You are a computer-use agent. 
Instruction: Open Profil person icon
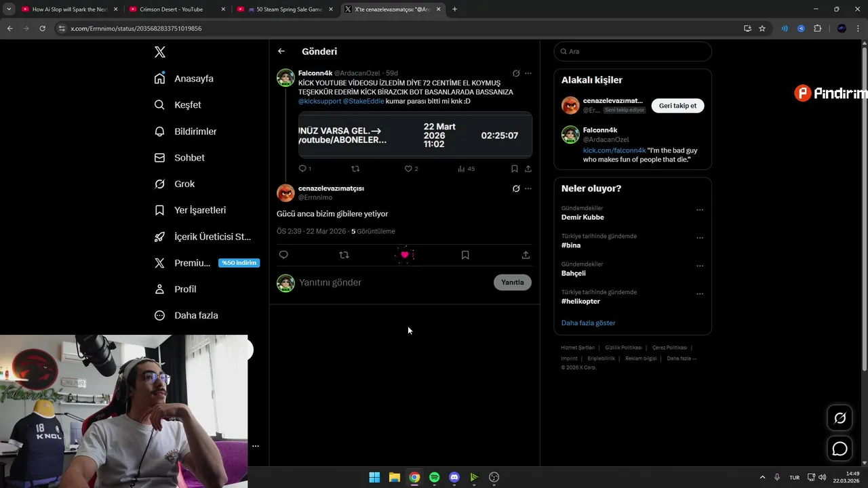pyautogui.click(x=159, y=289)
